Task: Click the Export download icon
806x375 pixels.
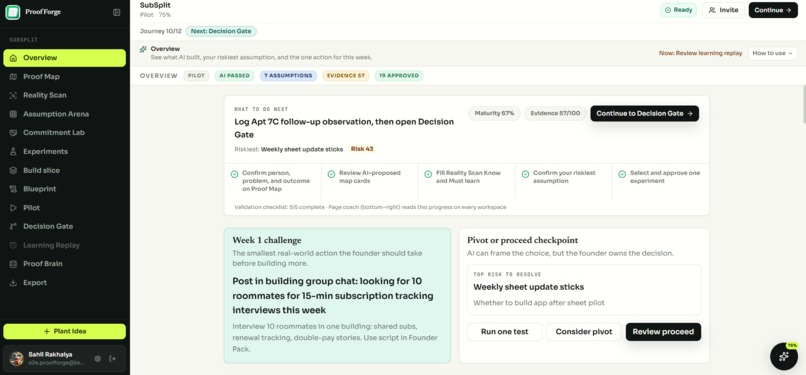Action: (x=13, y=283)
